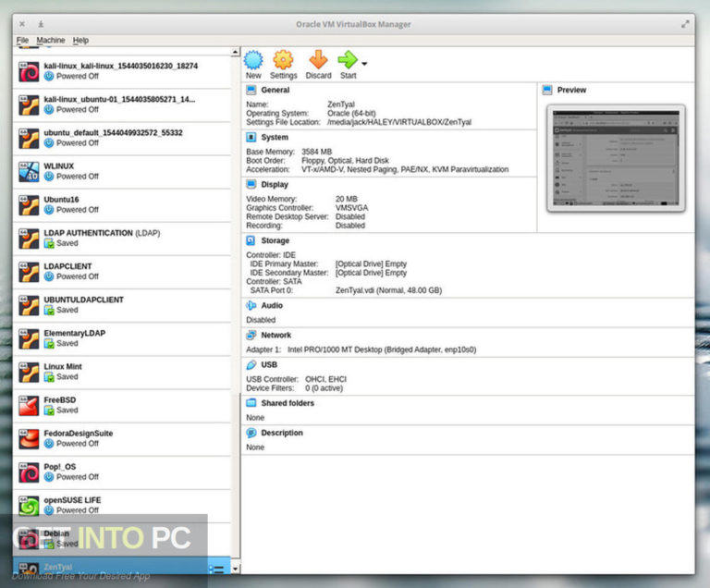Open Storage settings via its heading

[275, 240]
